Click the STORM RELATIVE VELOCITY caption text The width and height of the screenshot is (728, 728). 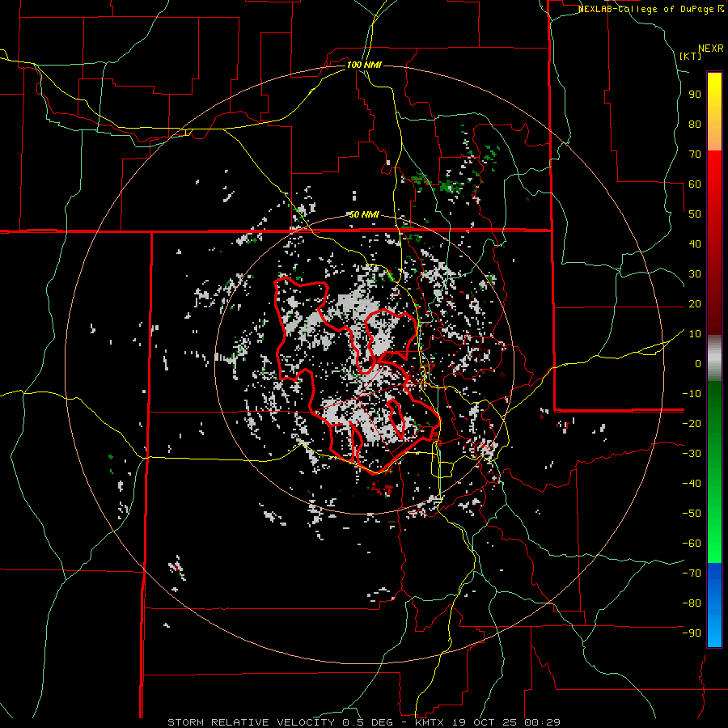(251, 722)
